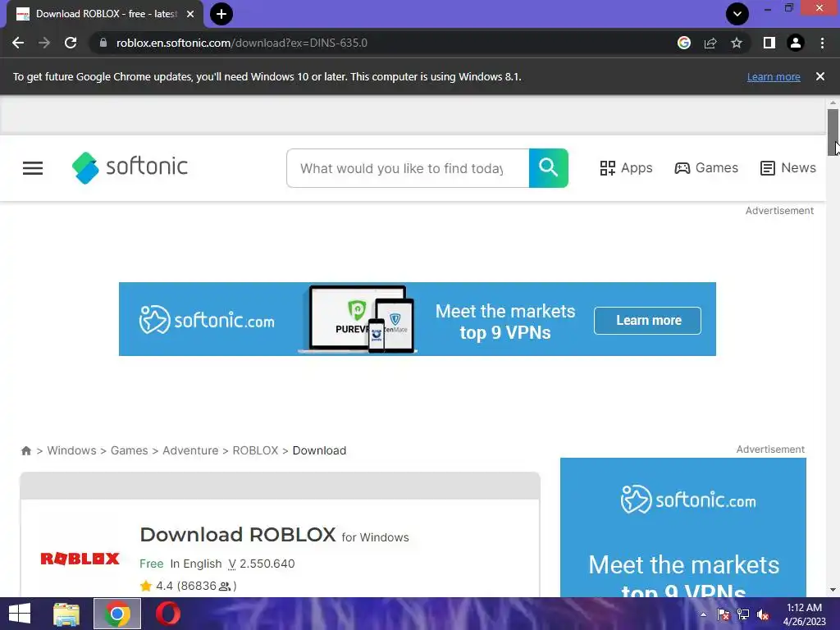Click the Download ROBLOX heading
Screen dimensions: 840x630
coord(237,535)
